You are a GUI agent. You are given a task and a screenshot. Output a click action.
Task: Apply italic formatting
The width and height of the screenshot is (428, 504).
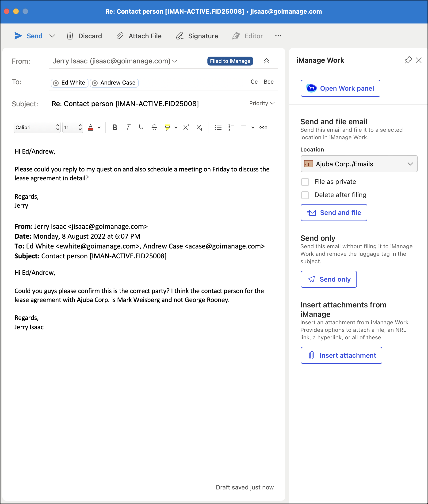tap(128, 127)
